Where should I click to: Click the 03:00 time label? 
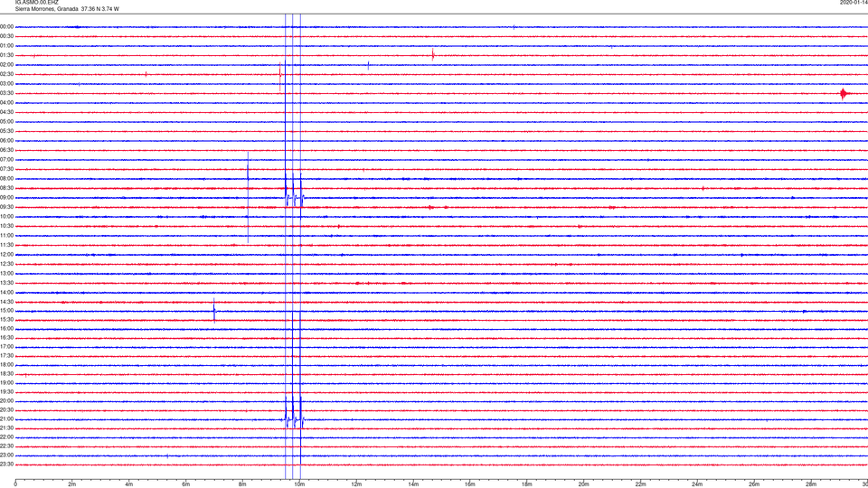point(7,83)
